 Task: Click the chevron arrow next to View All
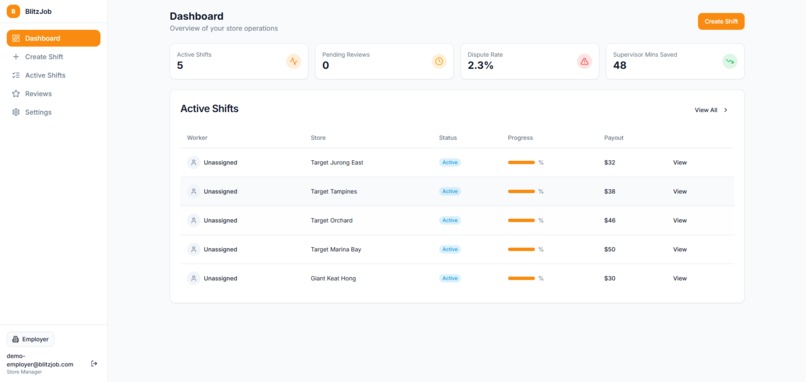(x=726, y=110)
